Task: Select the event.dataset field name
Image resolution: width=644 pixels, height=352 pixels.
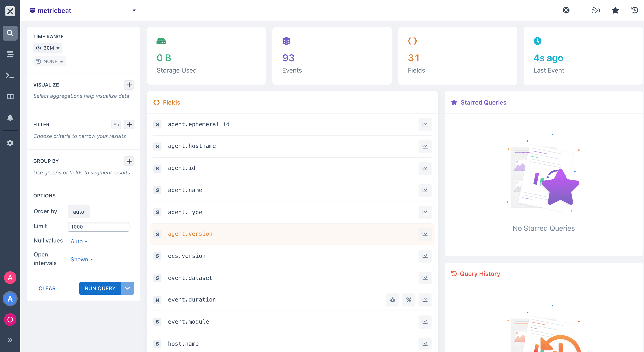Action: pos(190,278)
